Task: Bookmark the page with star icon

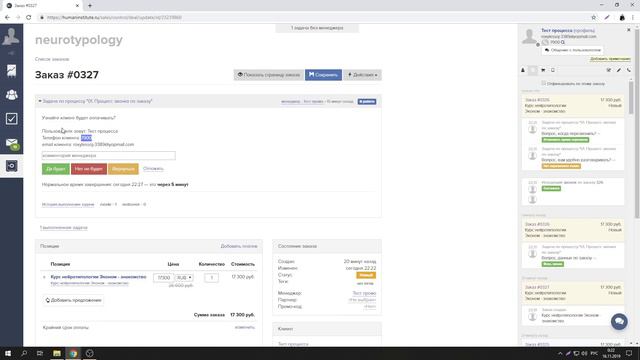Action: tap(593, 18)
